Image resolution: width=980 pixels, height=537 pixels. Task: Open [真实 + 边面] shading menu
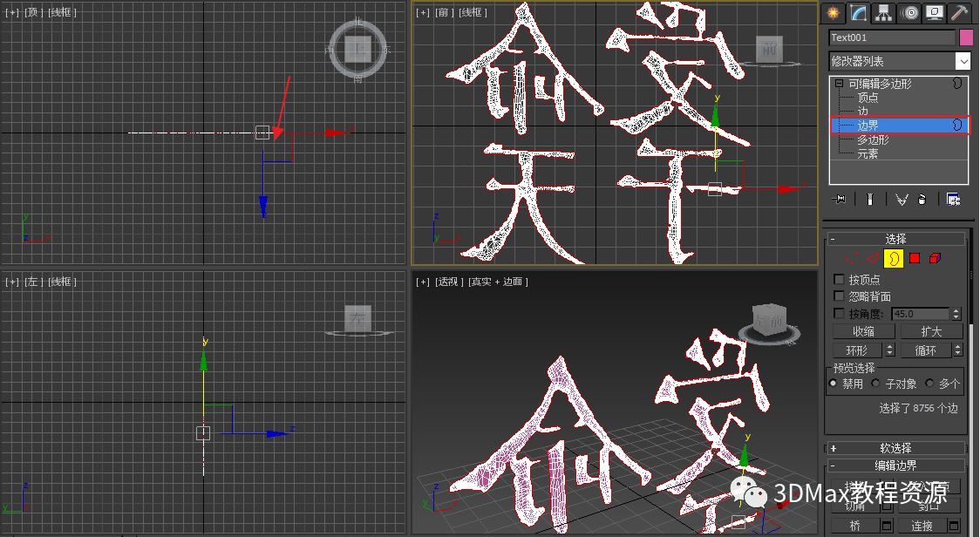(x=498, y=282)
